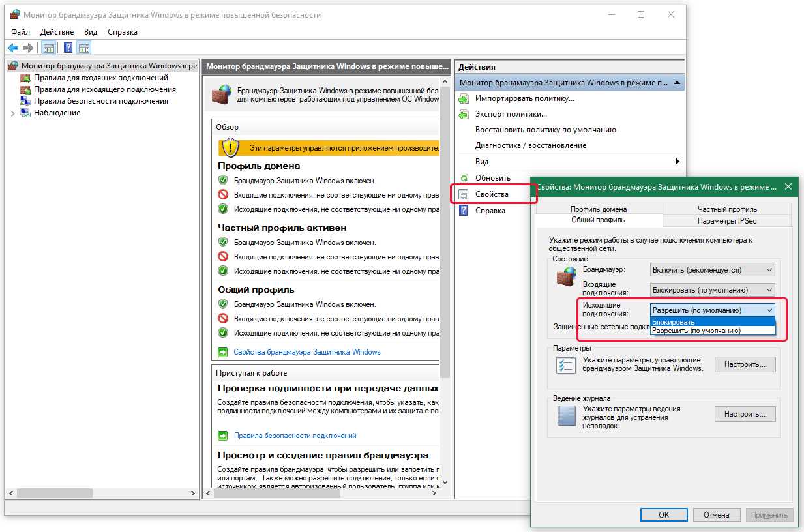Click the green arrow icon beside Правила безопасности подключений
This screenshot has width=804, height=532.
222,436
